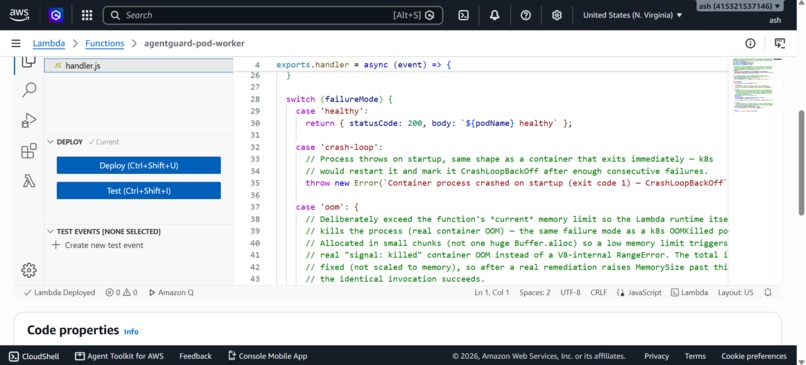This screenshot has width=806, height=365.
Task: Toggle the hamburger navigation menu
Action: pos(16,44)
